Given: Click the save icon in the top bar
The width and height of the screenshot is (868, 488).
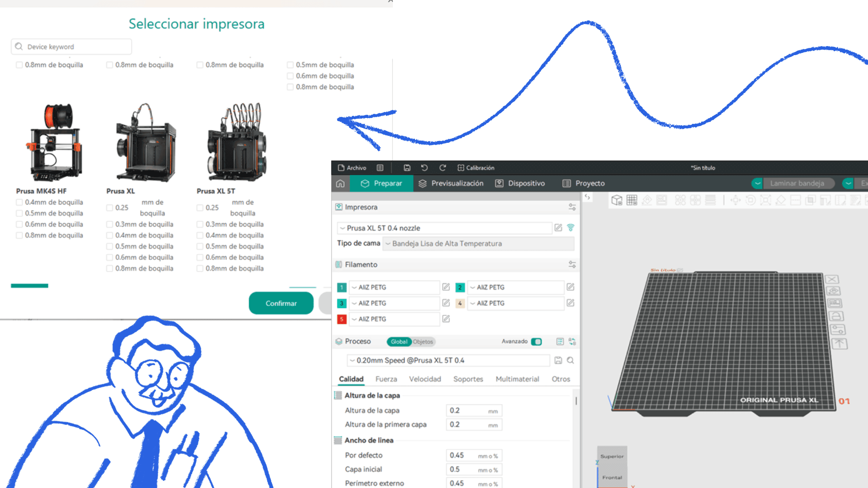Looking at the screenshot, I should pyautogui.click(x=407, y=168).
